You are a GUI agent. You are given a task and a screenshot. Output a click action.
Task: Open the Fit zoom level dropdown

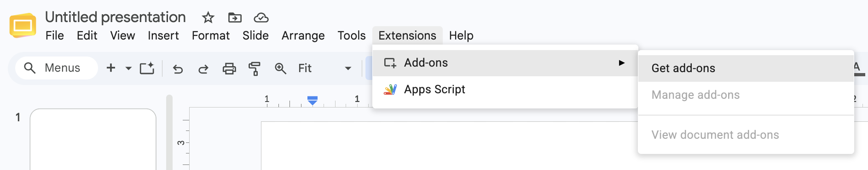click(325, 68)
